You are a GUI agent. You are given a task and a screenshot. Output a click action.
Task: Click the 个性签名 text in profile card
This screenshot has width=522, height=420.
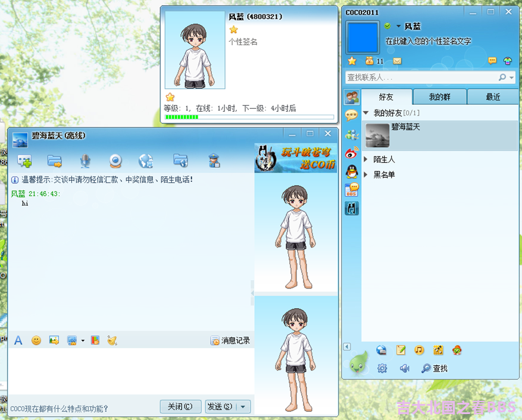pos(243,42)
